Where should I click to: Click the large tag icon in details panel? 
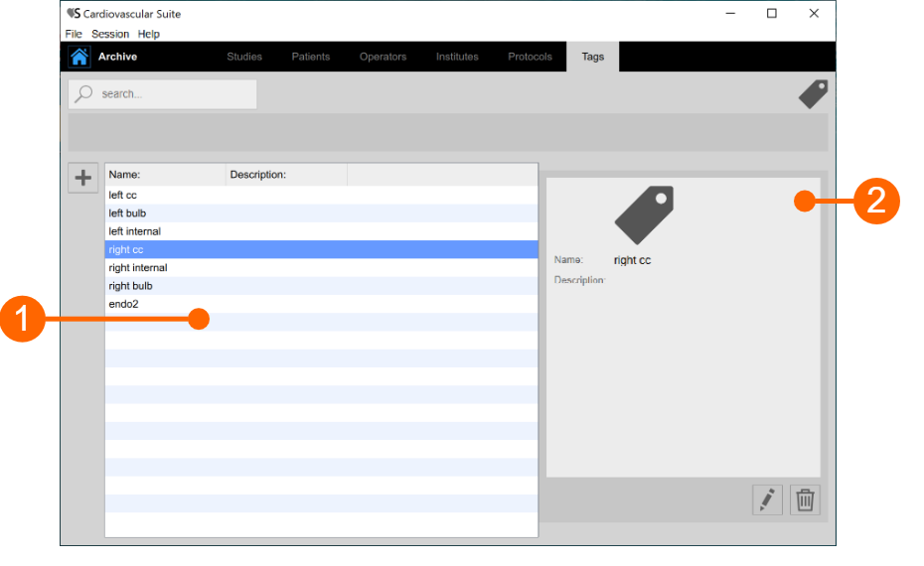click(644, 214)
